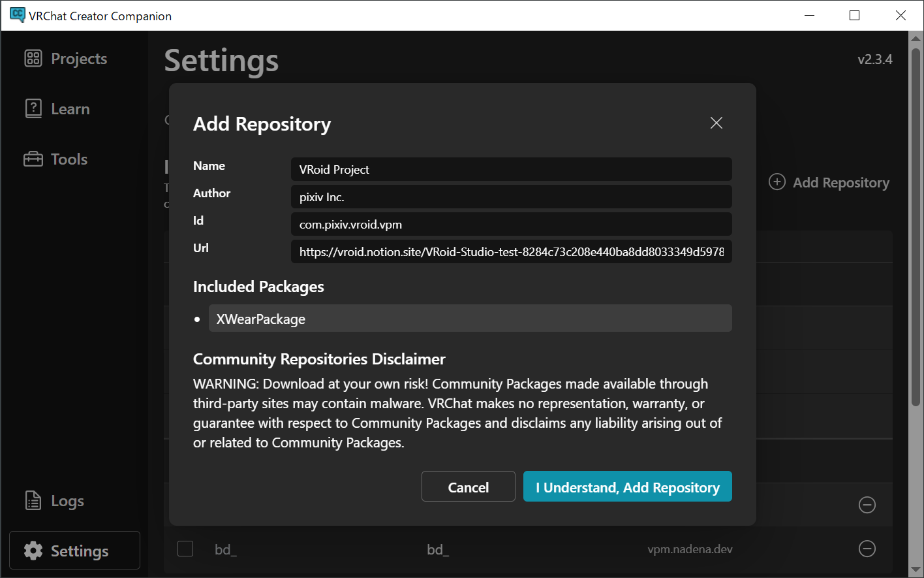The image size is (924, 578).
Task: Click the Url field with vroid.notion.site link
Action: point(512,251)
